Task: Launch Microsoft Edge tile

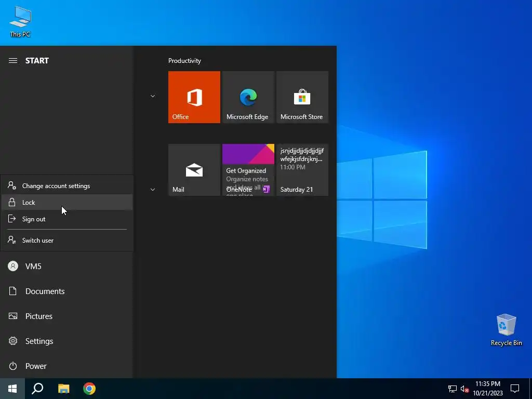Action: pos(248,97)
